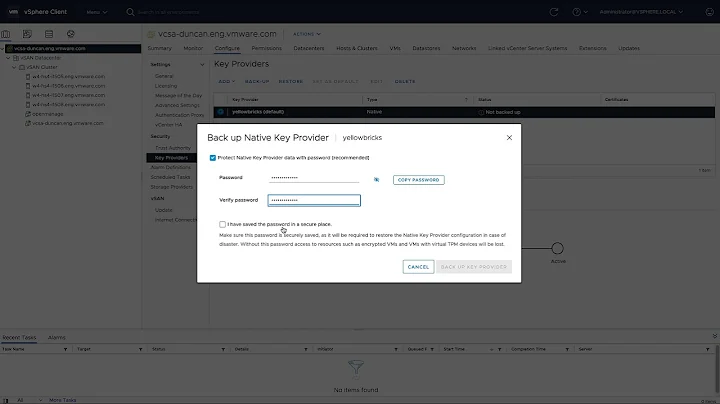Switch to the Networks tab
Screen dimensions: 720x404
coord(464,48)
